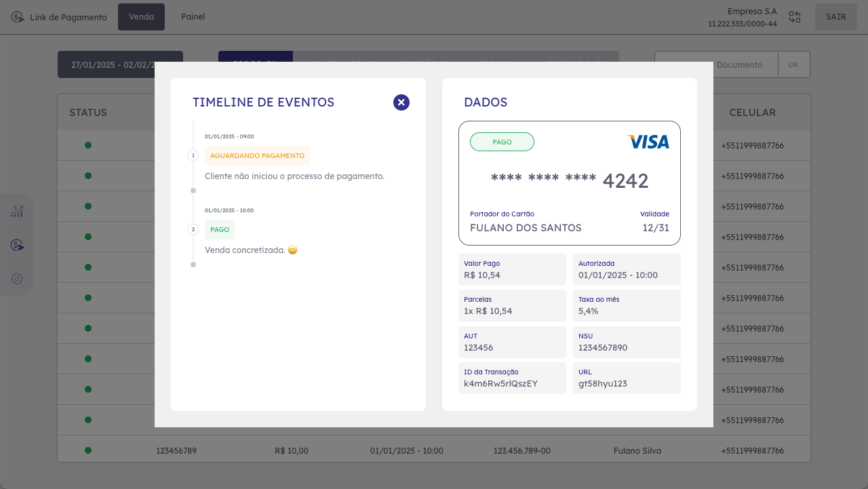Image resolution: width=868 pixels, height=489 pixels.
Task: Open settings via the gear sidebar icon
Action: tap(17, 279)
